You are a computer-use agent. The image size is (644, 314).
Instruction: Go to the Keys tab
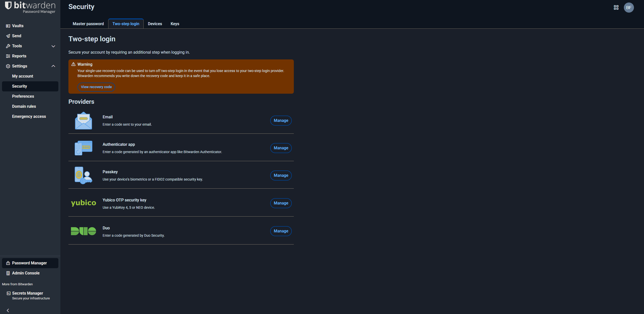click(x=175, y=24)
